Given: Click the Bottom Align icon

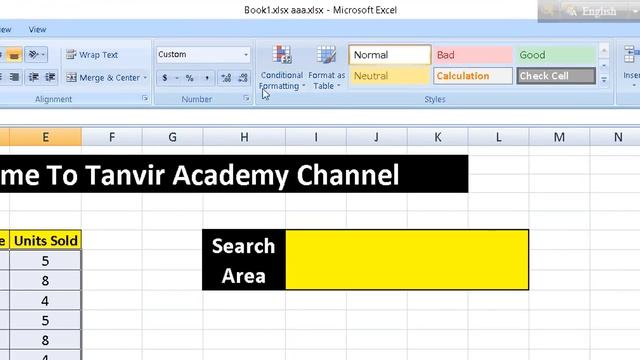Looking at the screenshot, I should pos(14,55).
